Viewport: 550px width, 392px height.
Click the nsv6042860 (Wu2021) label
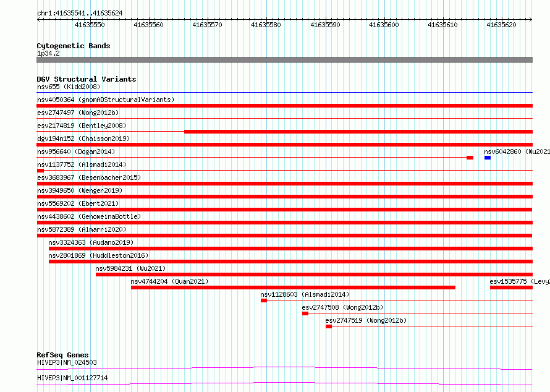517,151
